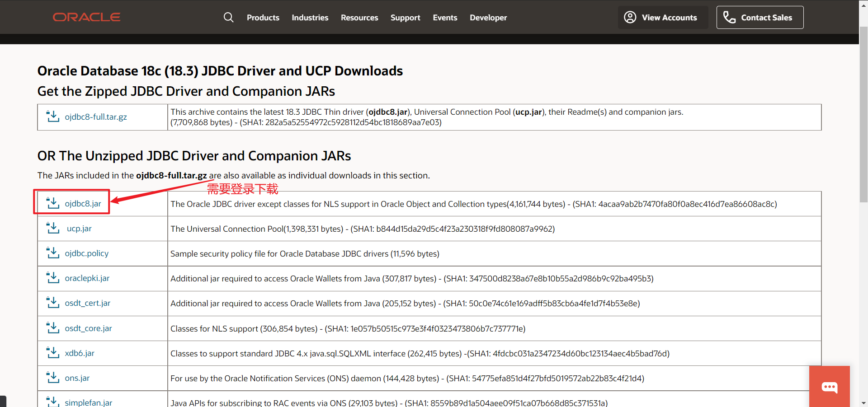868x407 pixels.
Task: Click the download icon beside osdt_core.jar
Action: (53, 328)
